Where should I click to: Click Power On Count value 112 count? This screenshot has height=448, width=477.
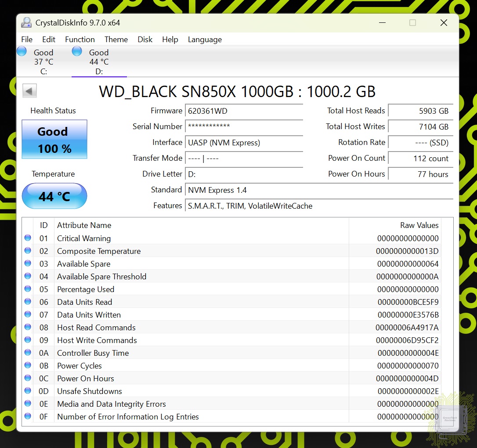(421, 159)
